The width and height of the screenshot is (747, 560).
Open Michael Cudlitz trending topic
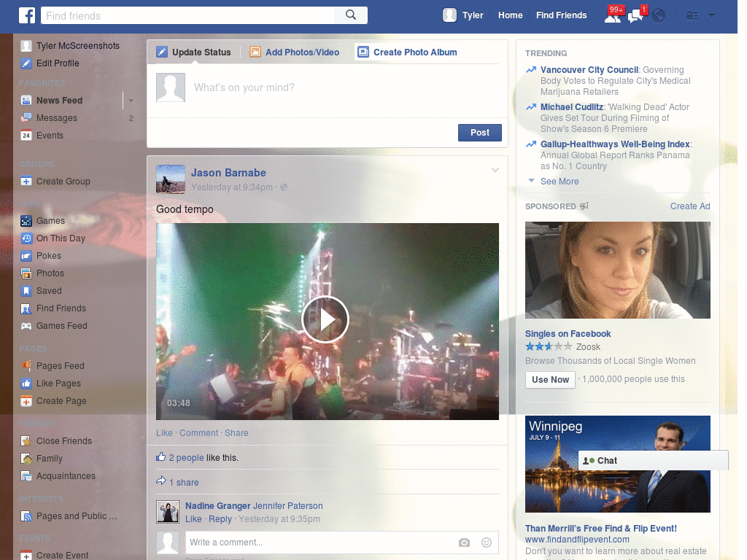pos(572,107)
